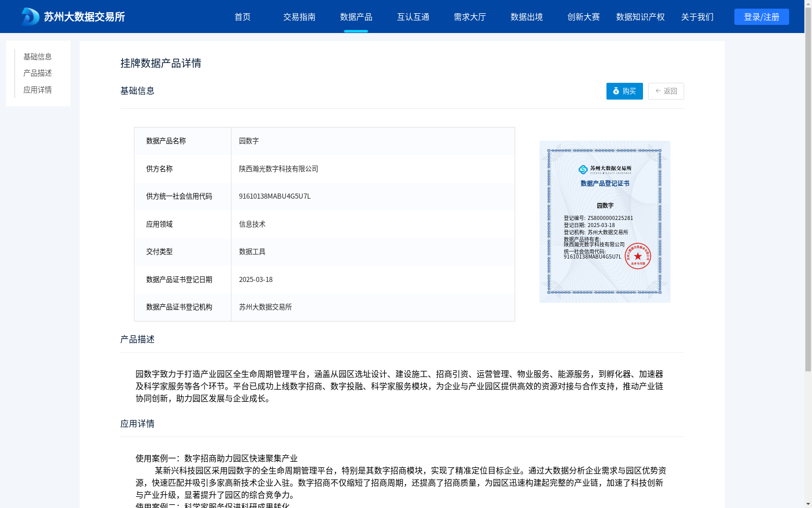Click the blue 购买 button

(x=625, y=91)
